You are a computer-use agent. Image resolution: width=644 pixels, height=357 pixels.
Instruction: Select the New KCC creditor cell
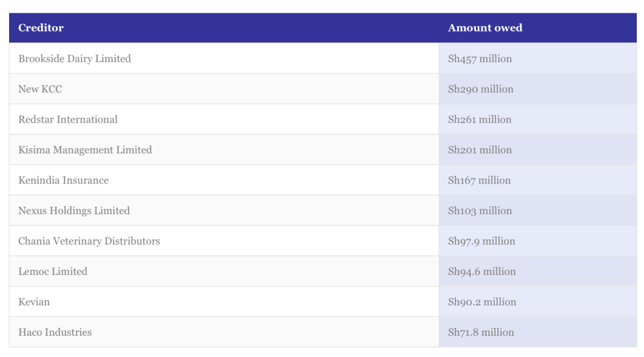[x=224, y=89]
